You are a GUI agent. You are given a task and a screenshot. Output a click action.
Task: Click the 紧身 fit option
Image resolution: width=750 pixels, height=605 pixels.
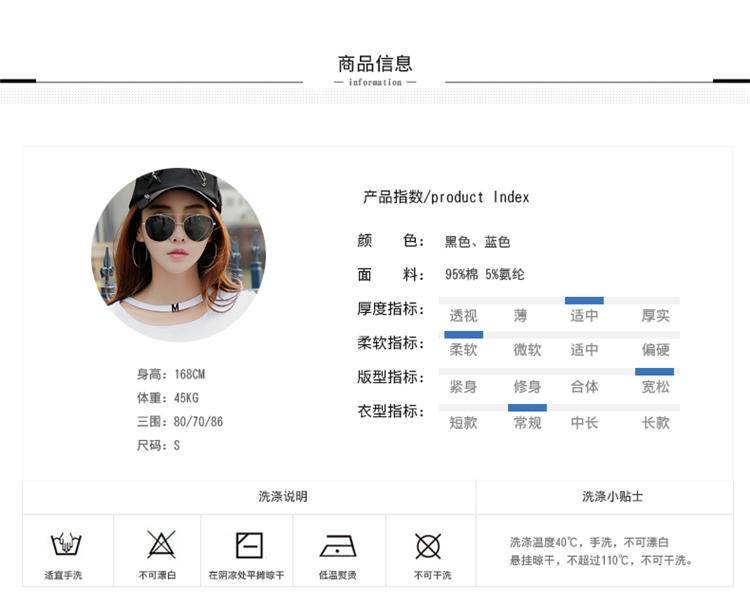pos(463,386)
